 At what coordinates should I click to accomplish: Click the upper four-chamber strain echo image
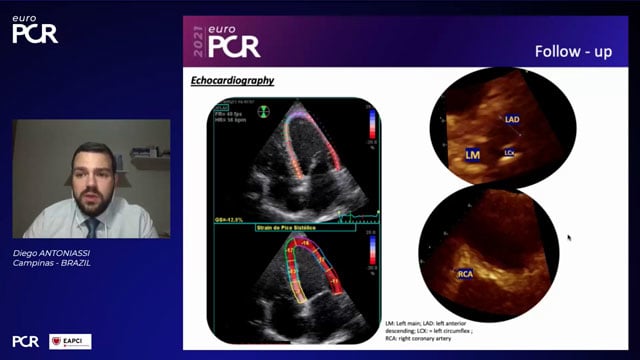tap(297, 161)
